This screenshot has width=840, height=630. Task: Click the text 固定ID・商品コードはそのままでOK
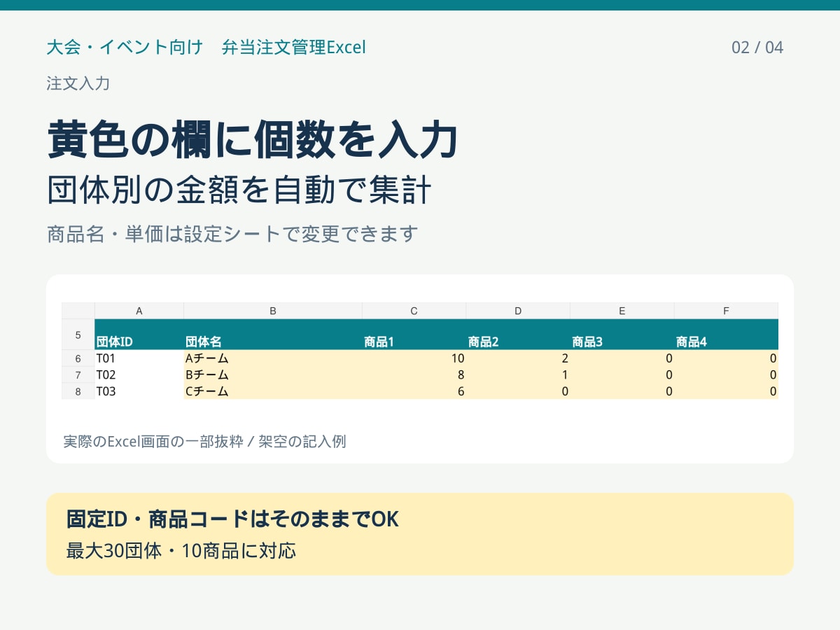point(232,519)
